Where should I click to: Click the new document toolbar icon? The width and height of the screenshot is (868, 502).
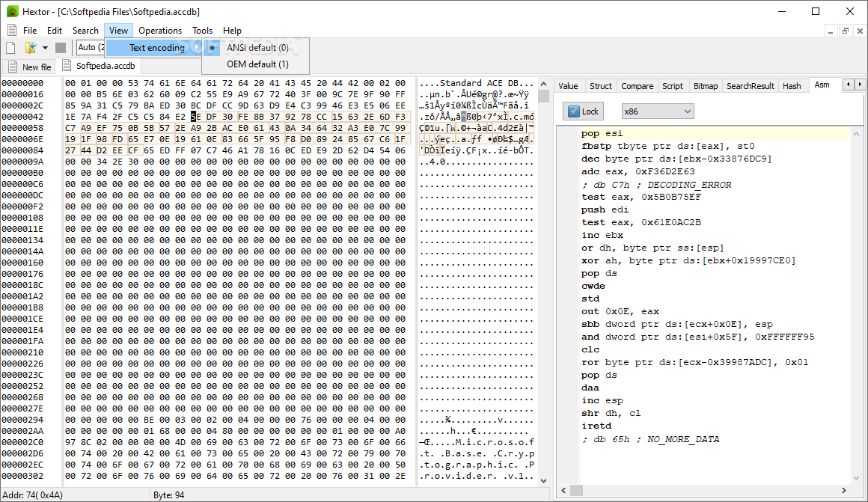pos(10,48)
